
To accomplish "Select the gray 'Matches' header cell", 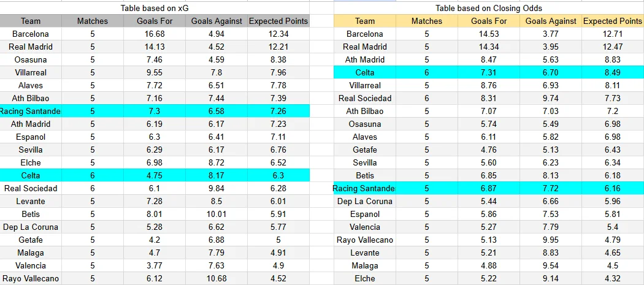I will click(x=93, y=21).
